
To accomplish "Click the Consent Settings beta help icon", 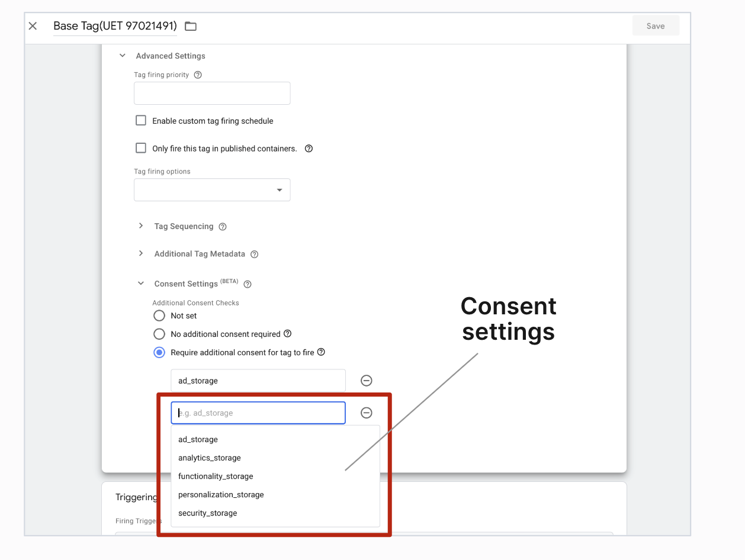I will [247, 284].
